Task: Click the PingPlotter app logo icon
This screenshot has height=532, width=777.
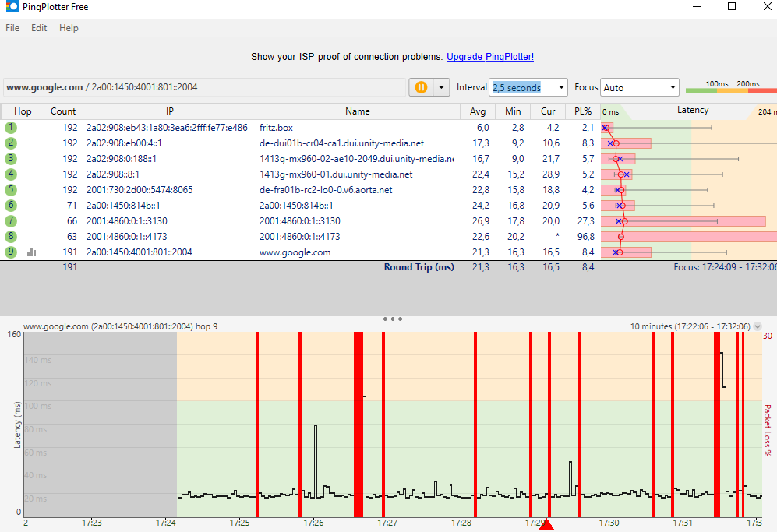Action: coord(12,6)
